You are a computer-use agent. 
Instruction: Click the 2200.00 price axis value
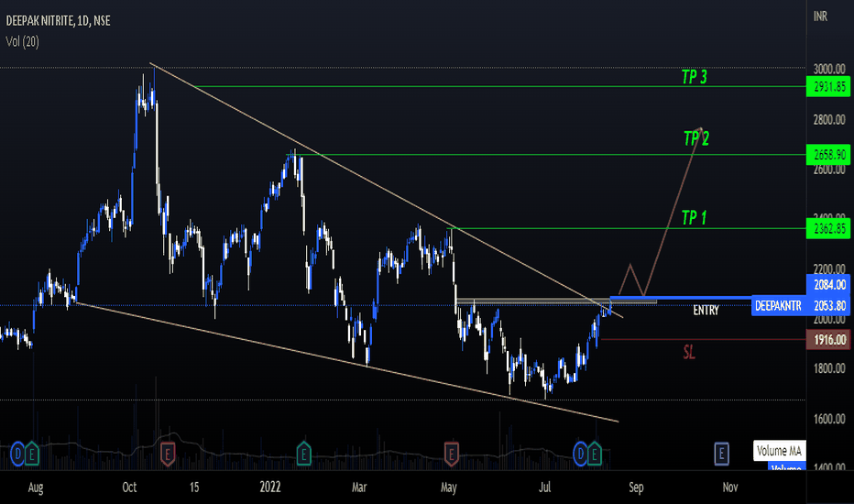[x=829, y=268]
